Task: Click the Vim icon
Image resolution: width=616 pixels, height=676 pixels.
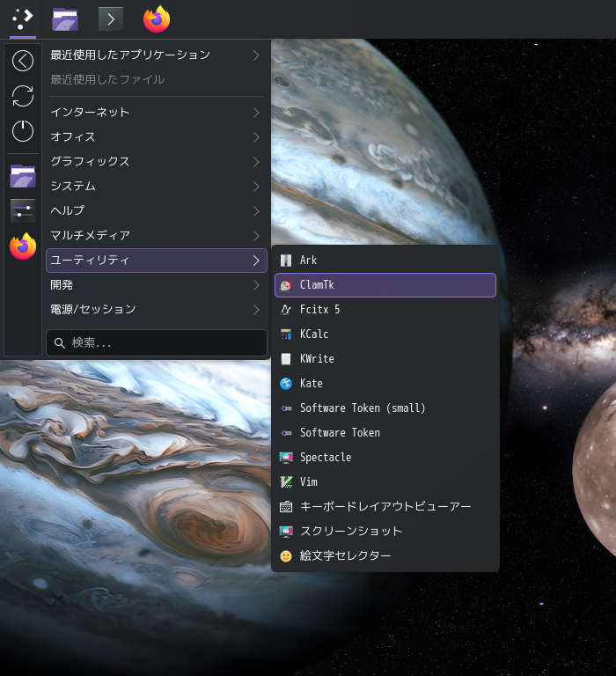Action: tap(286, 482)
